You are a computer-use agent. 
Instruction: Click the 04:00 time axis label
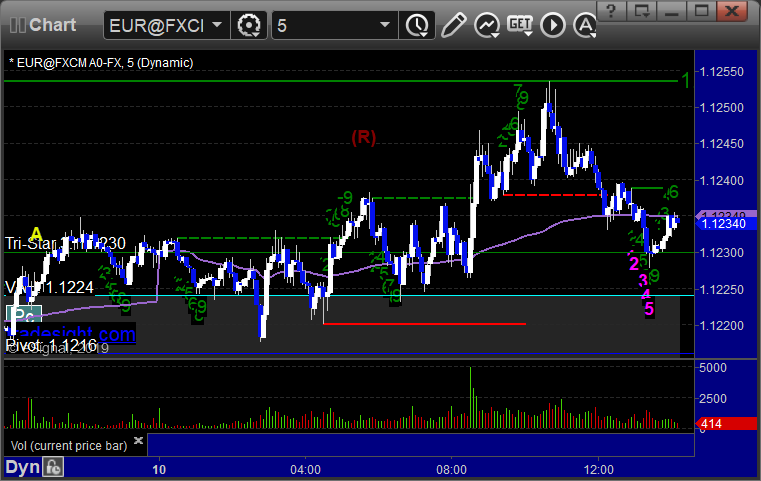(x=305, y=470)
